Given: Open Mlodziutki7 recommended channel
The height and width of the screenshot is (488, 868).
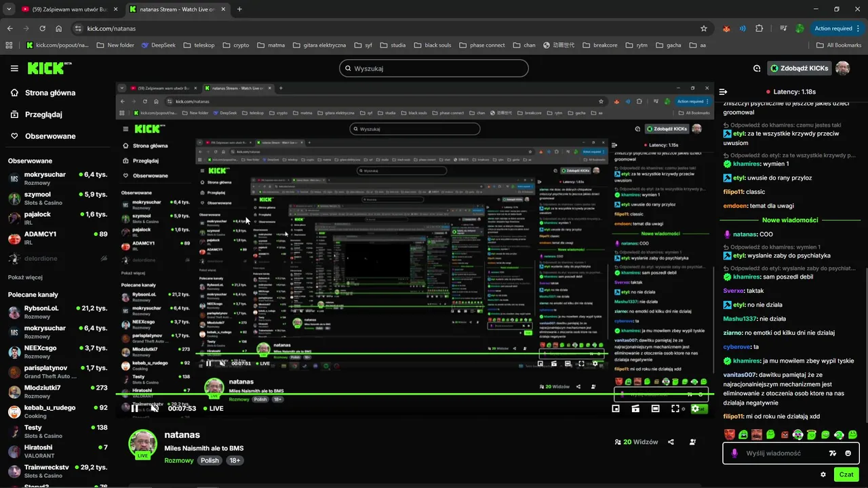Looking at the screenshot, I should pos(58,392).
